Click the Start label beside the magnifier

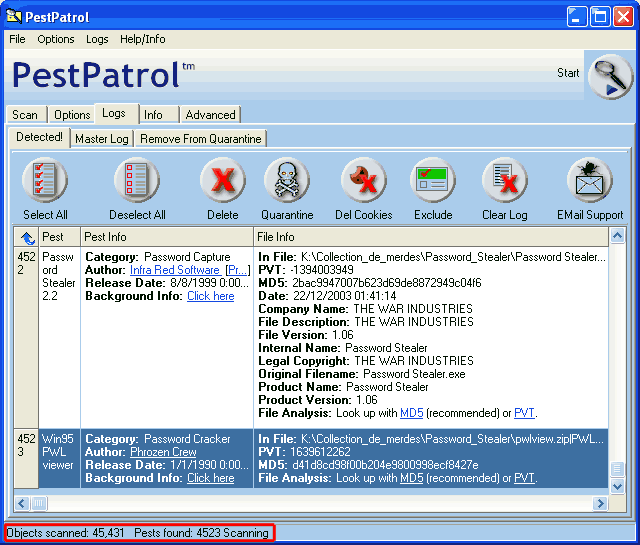pos(568,73)
